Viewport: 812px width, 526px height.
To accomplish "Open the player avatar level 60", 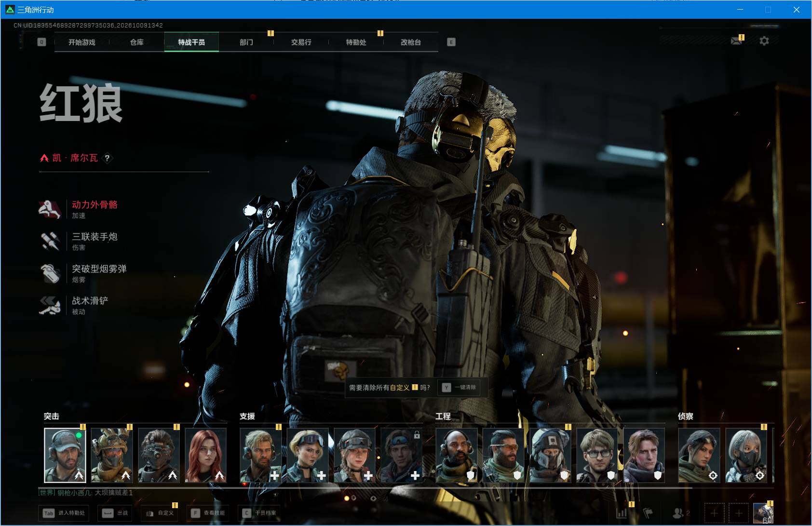I will pos(763,513).
